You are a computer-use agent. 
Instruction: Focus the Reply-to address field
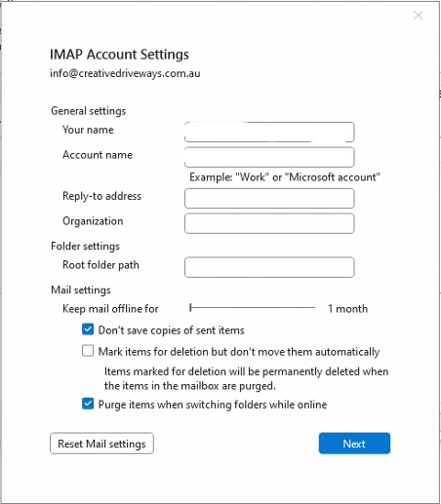(269, 198)
